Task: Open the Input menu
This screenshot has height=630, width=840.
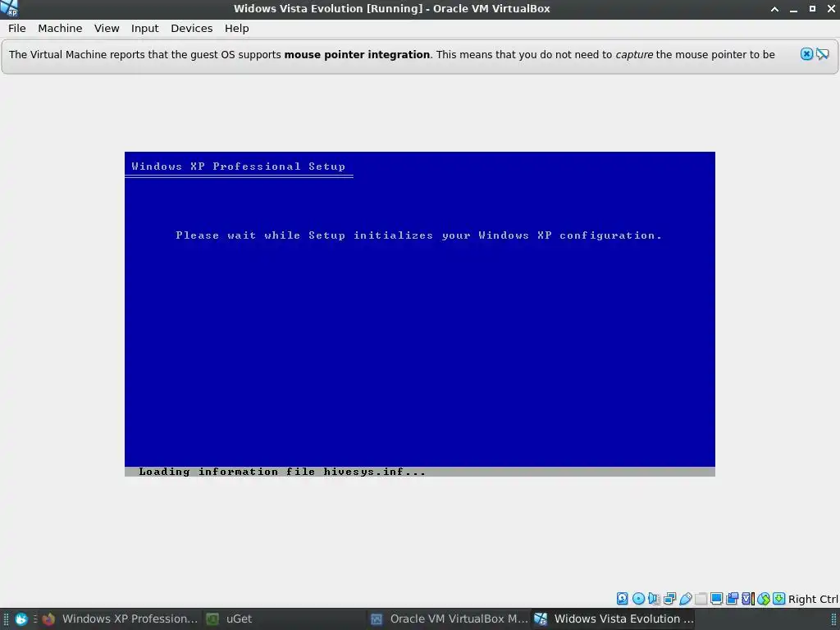Action: click(x=144, y=29)
